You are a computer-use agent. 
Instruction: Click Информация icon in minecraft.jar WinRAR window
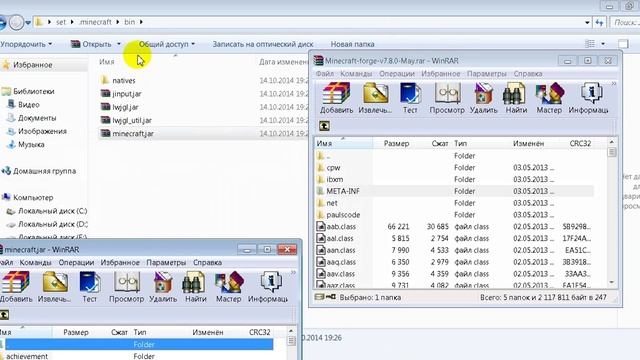click(x=268, y=287)
